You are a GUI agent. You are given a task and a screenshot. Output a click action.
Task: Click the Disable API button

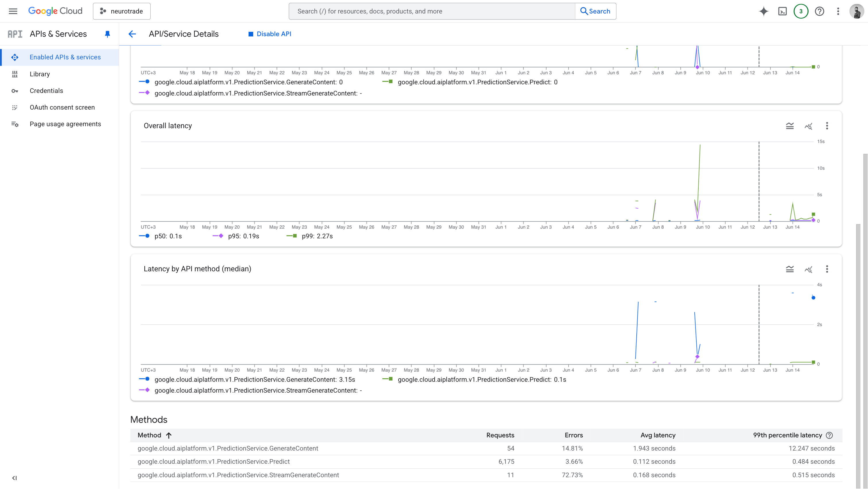[x=270, y=34]
